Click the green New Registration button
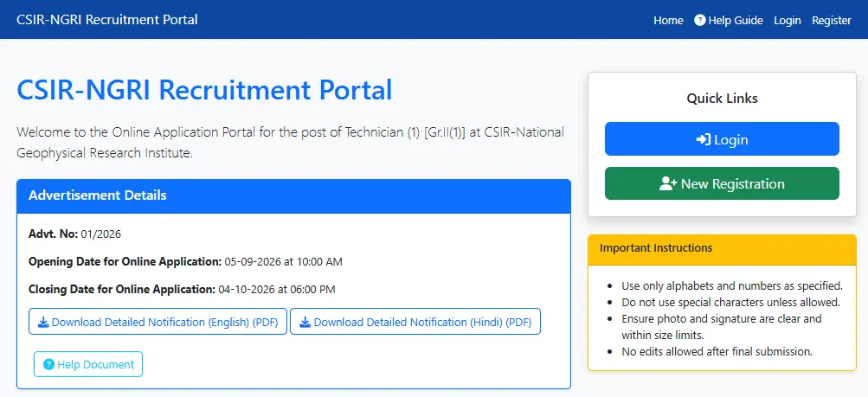 point(722,183)
